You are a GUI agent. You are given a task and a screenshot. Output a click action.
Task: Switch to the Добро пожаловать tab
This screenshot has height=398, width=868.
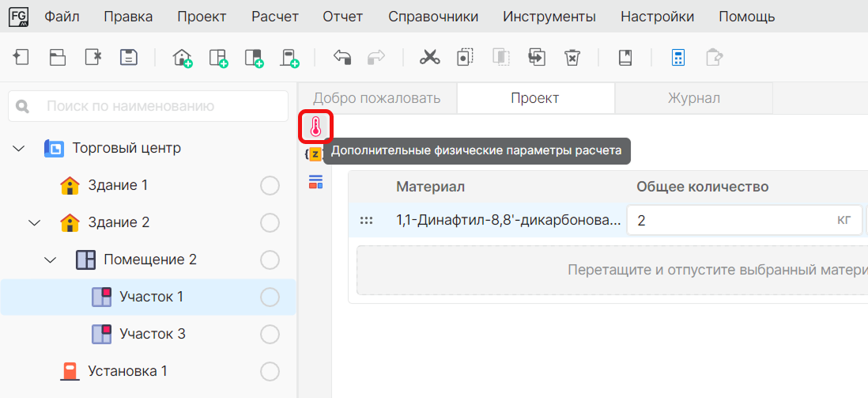pyautogui.click(x=377, y=98)
